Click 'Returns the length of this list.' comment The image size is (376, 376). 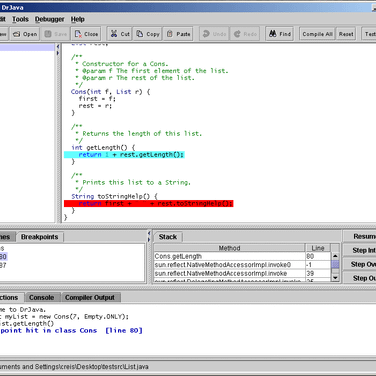[x=142, y=134]
